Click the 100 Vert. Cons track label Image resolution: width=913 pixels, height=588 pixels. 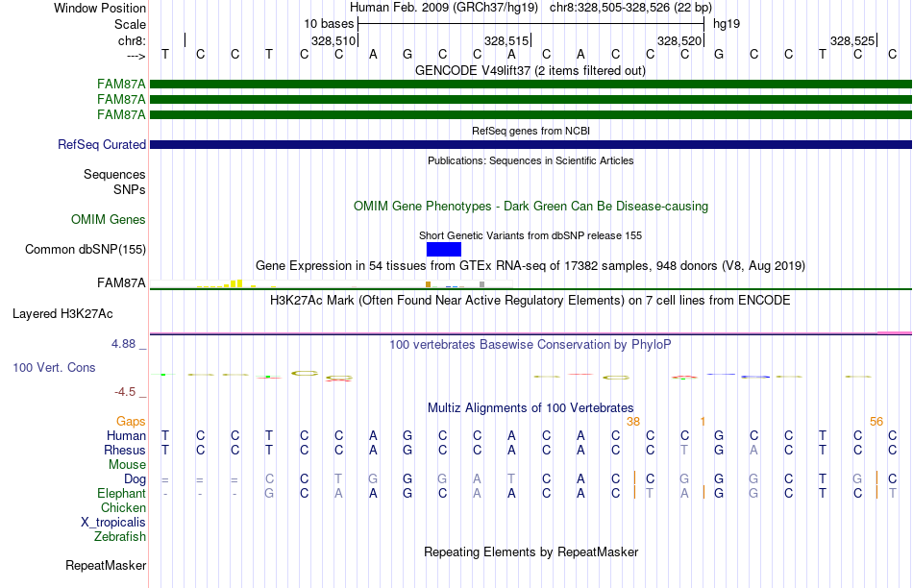click(54, 367)
